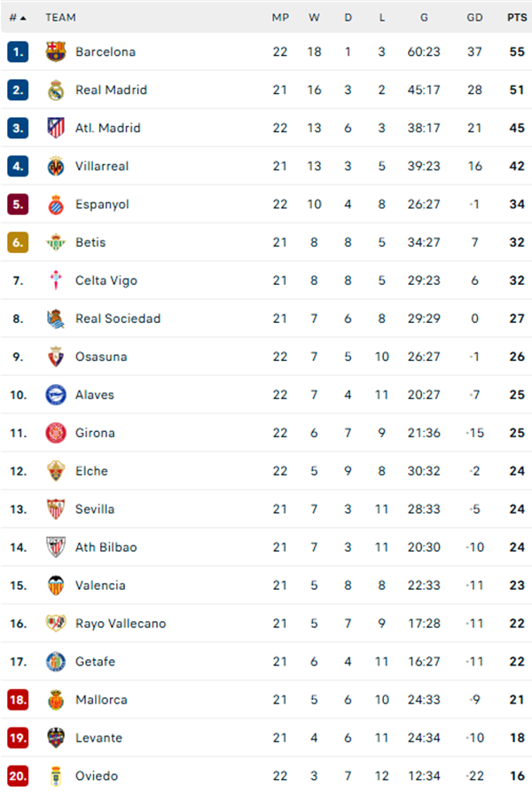
Task: Click the Celta Vigo club logo
Action: 55,280
